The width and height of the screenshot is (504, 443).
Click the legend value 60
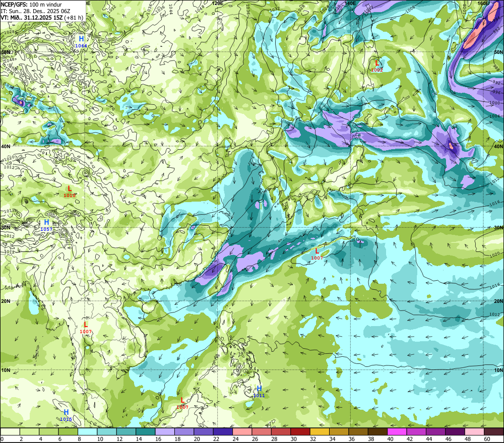pyautogui.click(x=487, y=439)
